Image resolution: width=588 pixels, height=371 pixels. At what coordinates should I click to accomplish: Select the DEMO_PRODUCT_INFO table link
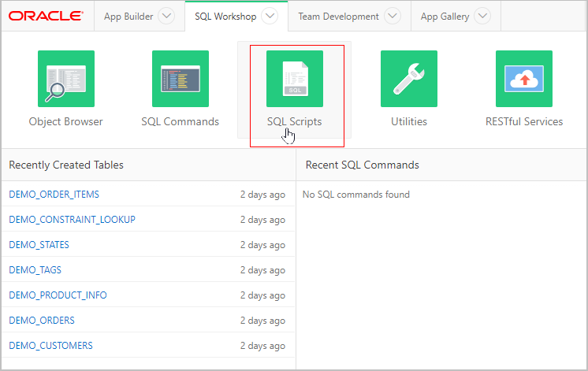pos(58,295)
